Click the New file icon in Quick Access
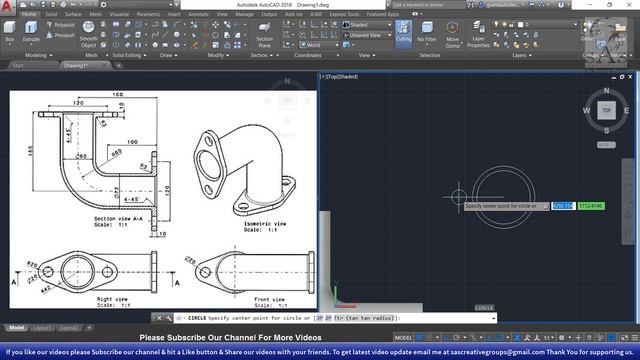Screen dimensions: 640x360 pyautogui.click(x=23, y=5)
